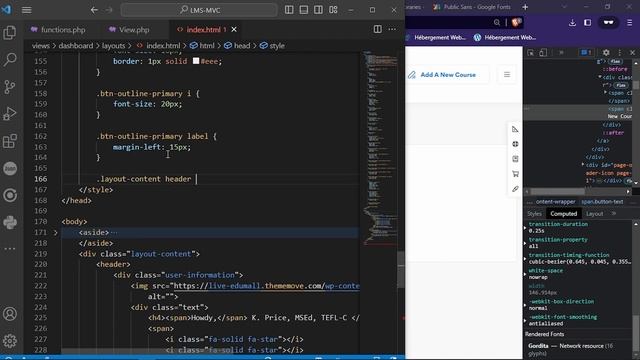This screenshot has height=360, width=640.
Task: Open browser downloads icon
Action: [x=572, y=23]
